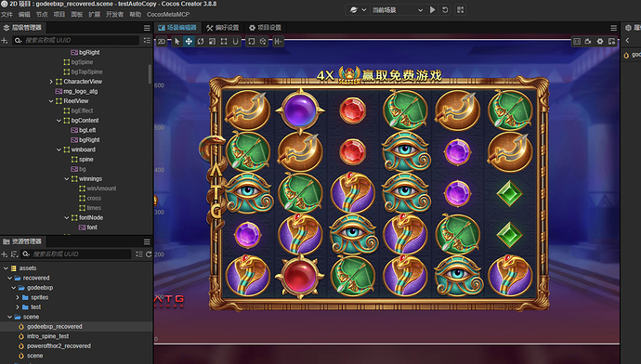
Task: Create new asset with plus icon
Action: click(x=5, y=254)
